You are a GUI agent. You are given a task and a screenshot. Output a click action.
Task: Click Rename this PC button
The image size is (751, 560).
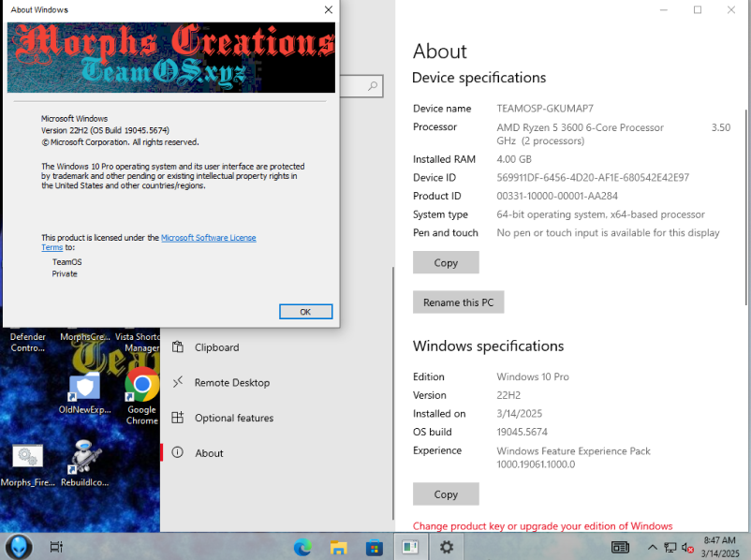(x=458, y=302)
